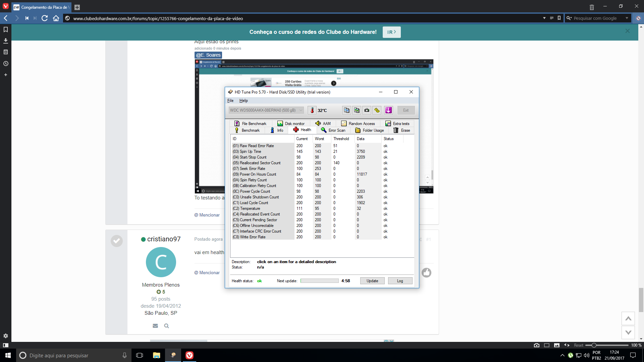
Task: Click the Log button in HD Tune
Action: (x=400, y=281)
